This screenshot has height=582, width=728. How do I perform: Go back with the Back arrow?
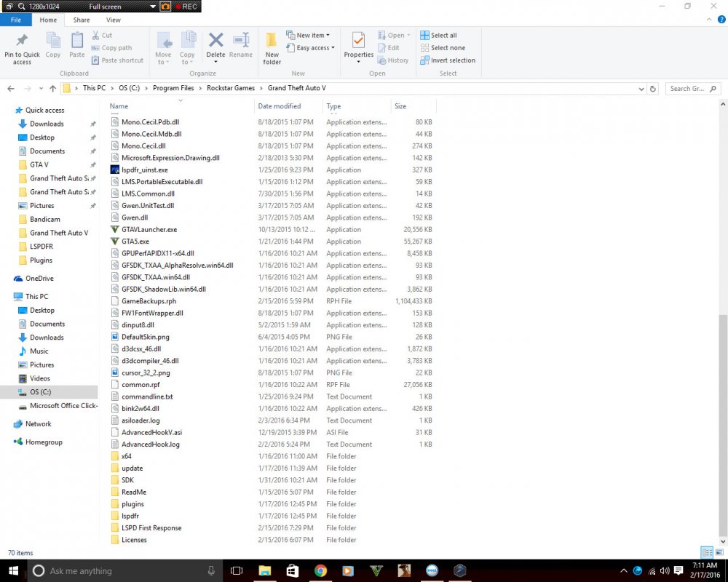(x=11, y=89)
